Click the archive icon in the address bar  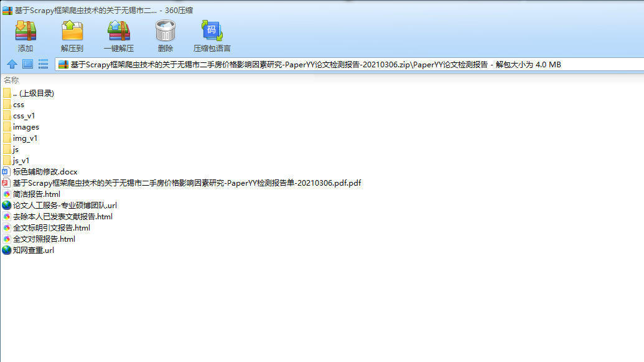point(63,65)
